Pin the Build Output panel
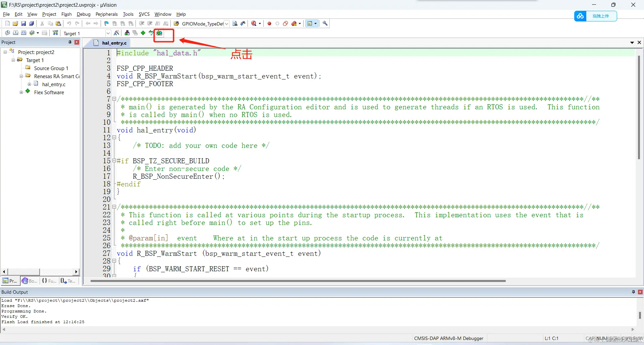Screen dimensions: 644x345 click(x=633, y=292)
